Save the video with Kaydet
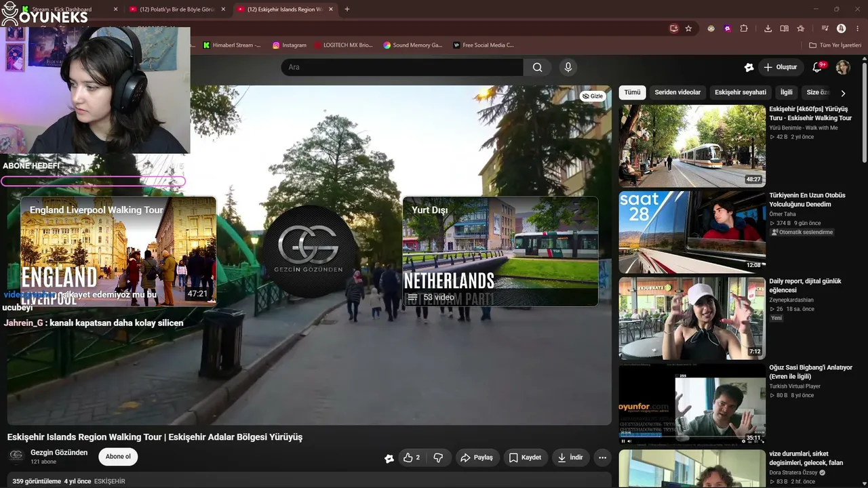This screenshot has width=868, height=488. tap(526, 457)
